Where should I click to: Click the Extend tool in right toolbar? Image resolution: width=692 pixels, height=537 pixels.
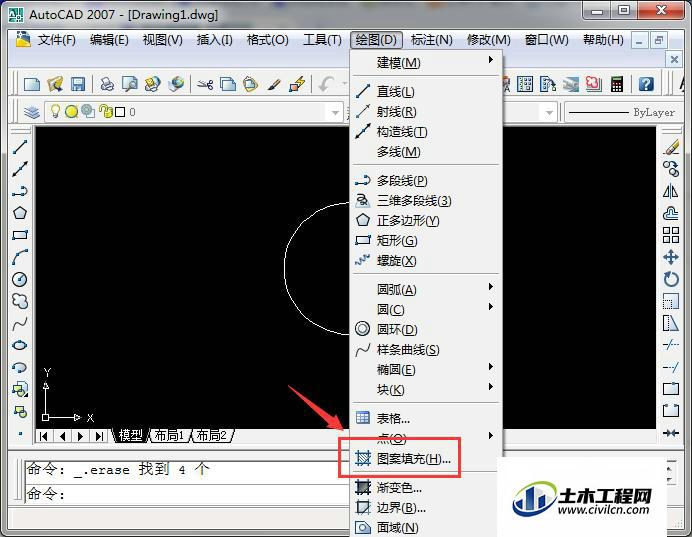tap(671, 367)
